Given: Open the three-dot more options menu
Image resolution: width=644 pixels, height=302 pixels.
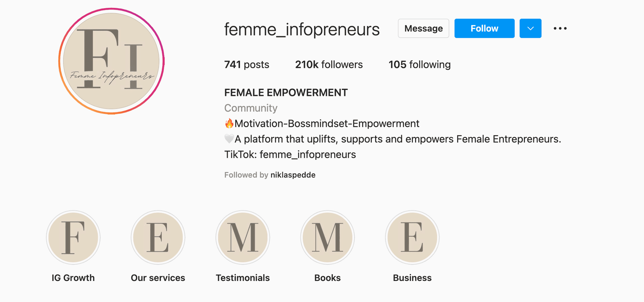Looking at the screenshot, I should pos(560,28).
